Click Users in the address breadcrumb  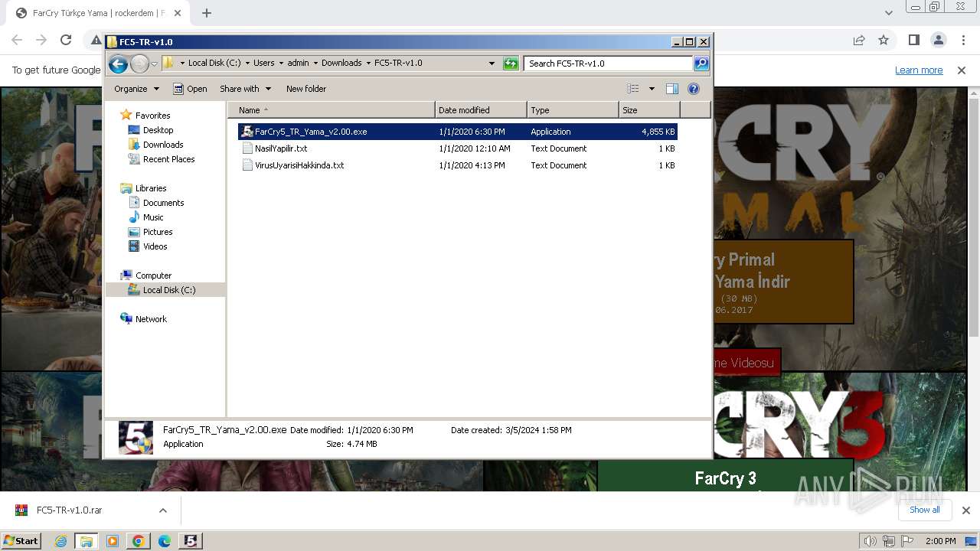(264, 64)
